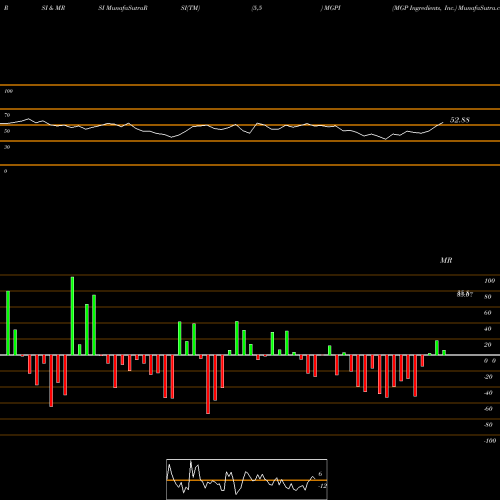Click the "(5,5" parameter text
Image resolution: width=500 pixels, height=500 pixels.
[x=257, y=8]
